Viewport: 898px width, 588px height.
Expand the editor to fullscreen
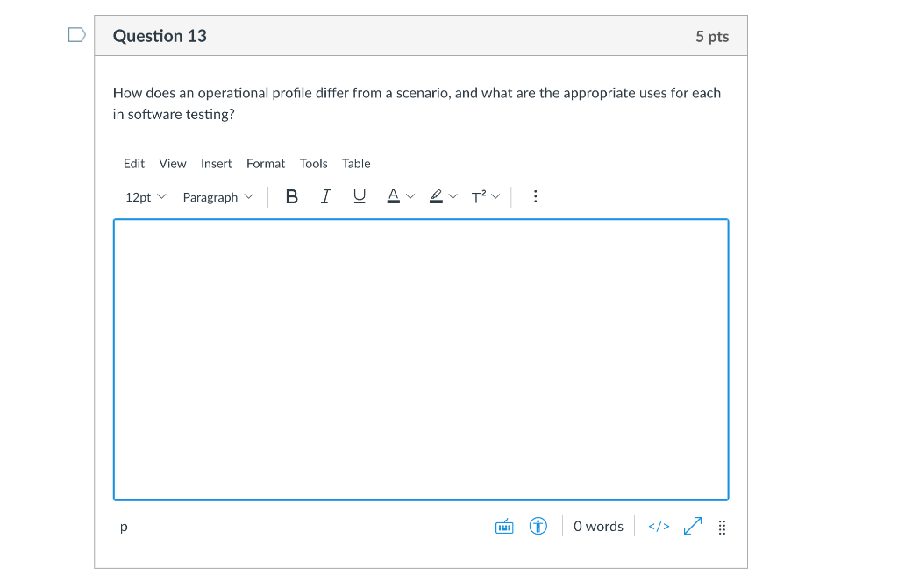(692, 526)
